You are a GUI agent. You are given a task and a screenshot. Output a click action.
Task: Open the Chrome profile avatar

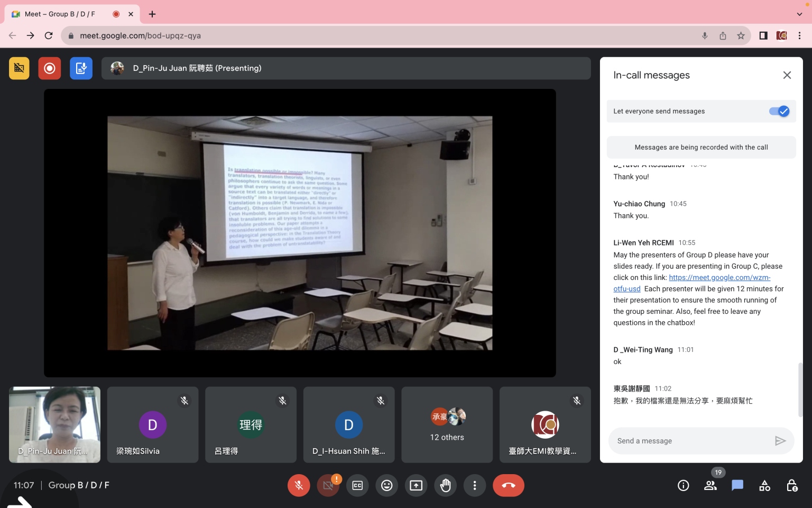(781, 35)
